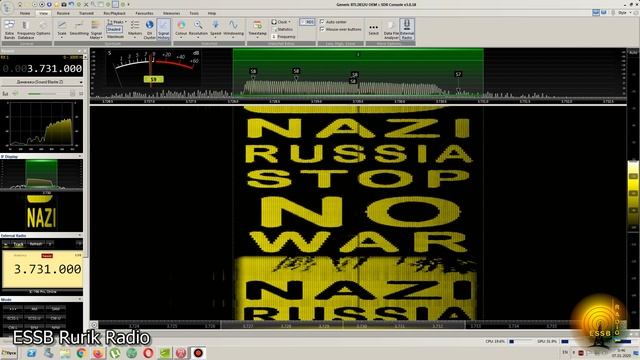Open Google Chrome from the taskbar

point(81,353)
